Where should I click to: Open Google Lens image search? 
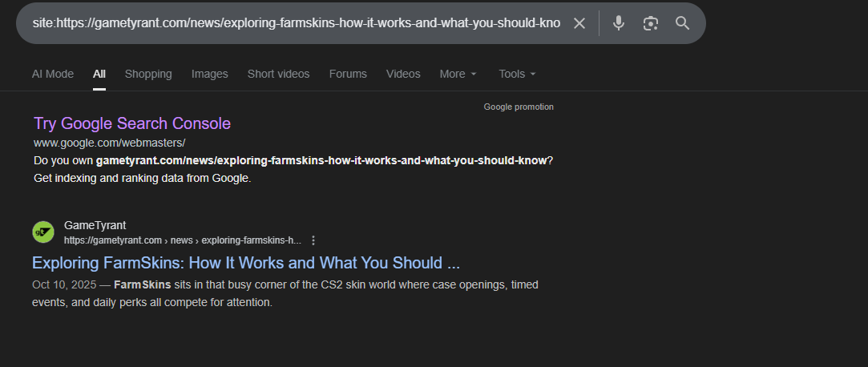(650, 23)
